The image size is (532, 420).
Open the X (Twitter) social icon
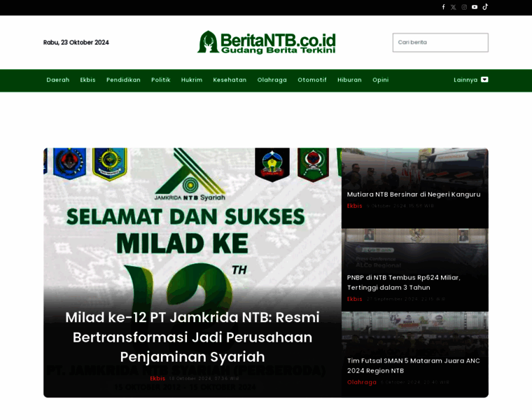454,7
